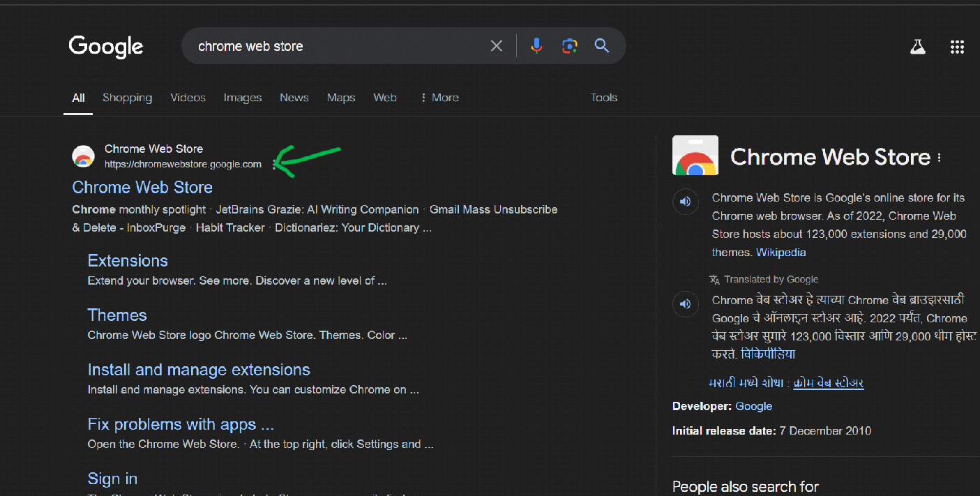Click the Translated by Google label
Image resolution: width=980 pixels, height=496 pixels.
[x=771, y=280]
